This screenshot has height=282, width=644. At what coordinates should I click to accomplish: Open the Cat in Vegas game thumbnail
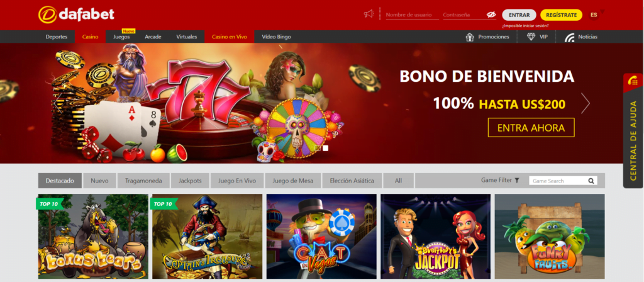click(321, 237)
